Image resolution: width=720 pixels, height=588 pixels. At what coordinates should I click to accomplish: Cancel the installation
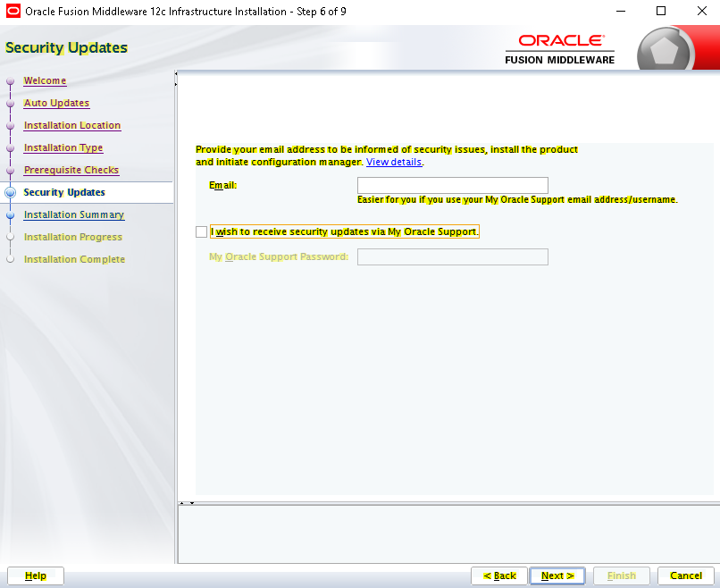(x=685, y=575)
